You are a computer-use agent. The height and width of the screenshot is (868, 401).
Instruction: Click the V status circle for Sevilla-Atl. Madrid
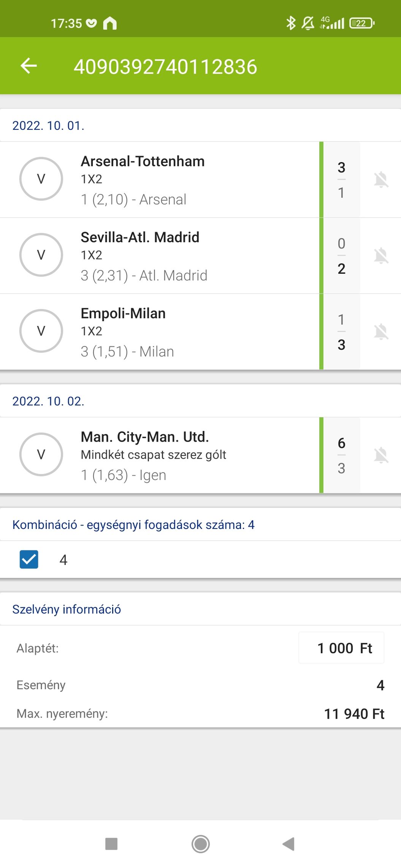(x=41, y=255)
